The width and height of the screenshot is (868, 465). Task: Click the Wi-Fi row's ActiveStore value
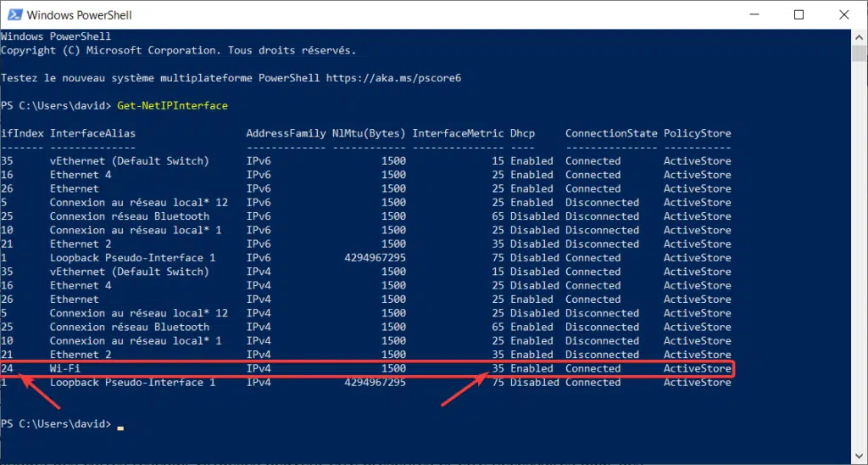(x=698, y=368)
